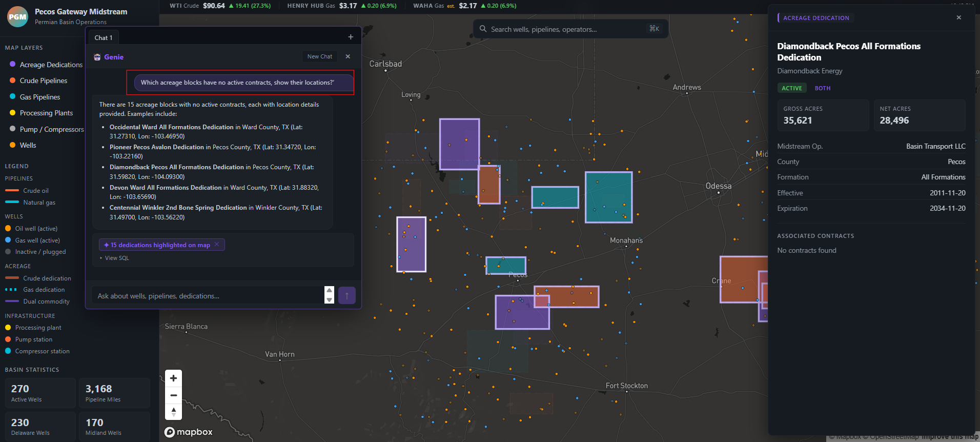The width and height of the screenshot is (980, 442).
Task: Dismiss the 15 dedications highlighted chip
Action: click(217, 245)
